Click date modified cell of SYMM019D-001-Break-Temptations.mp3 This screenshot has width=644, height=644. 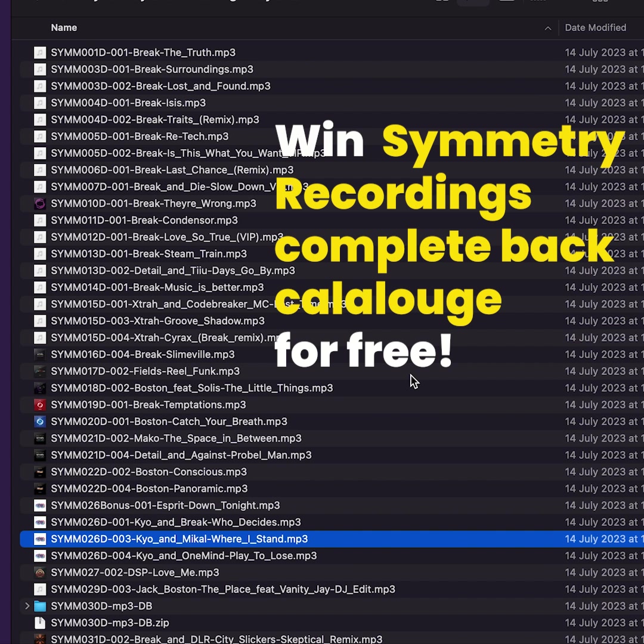point(604,405)
